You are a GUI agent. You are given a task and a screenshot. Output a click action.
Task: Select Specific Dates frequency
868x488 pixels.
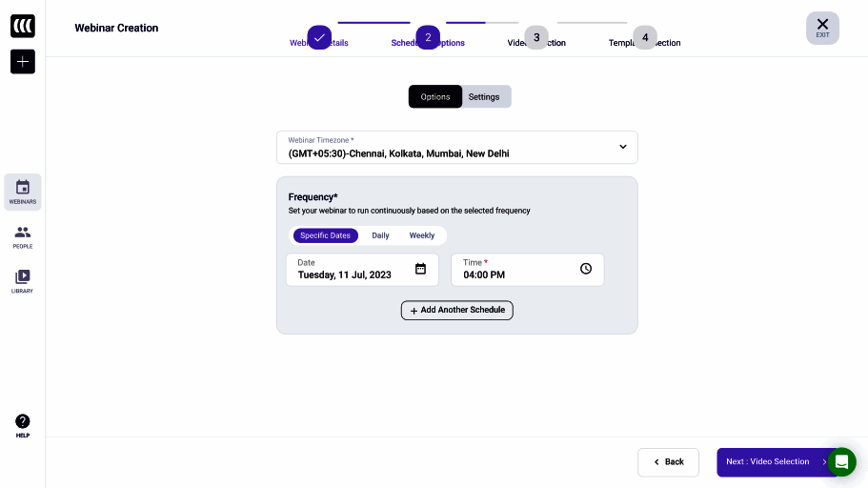(326, 235)
